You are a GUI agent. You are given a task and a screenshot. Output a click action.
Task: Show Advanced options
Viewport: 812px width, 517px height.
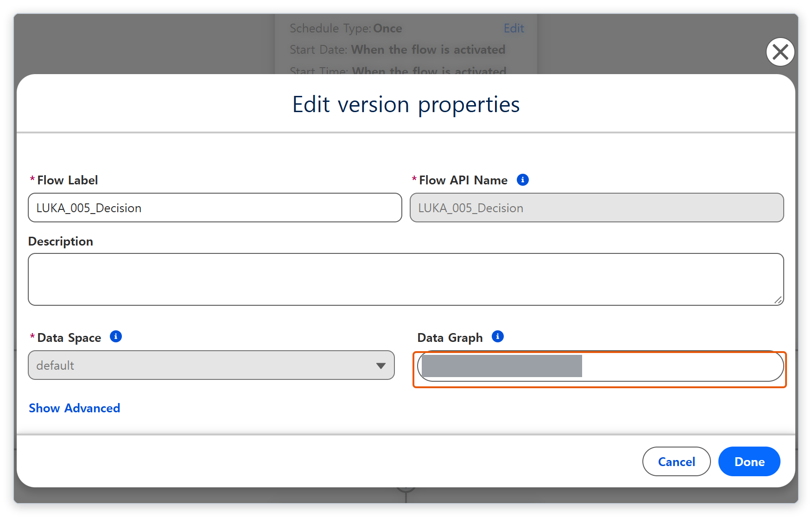[x=75, y=408]
